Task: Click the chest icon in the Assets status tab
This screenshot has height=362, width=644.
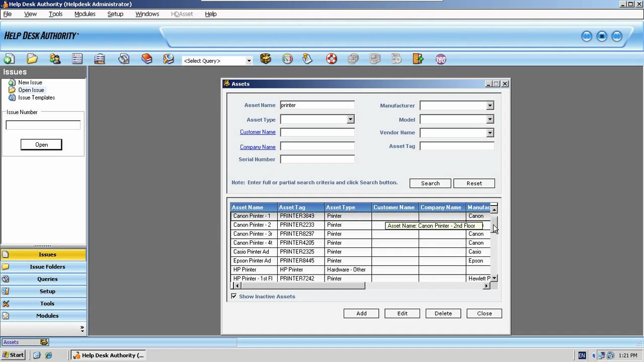Action: point(44,342)
